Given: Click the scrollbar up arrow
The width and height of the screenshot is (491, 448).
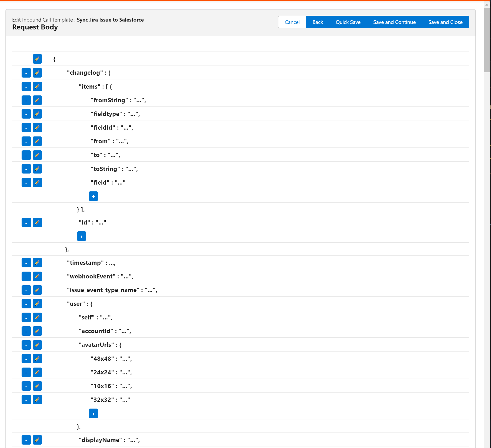Looking at the screenshot, I should coord(487,4).
